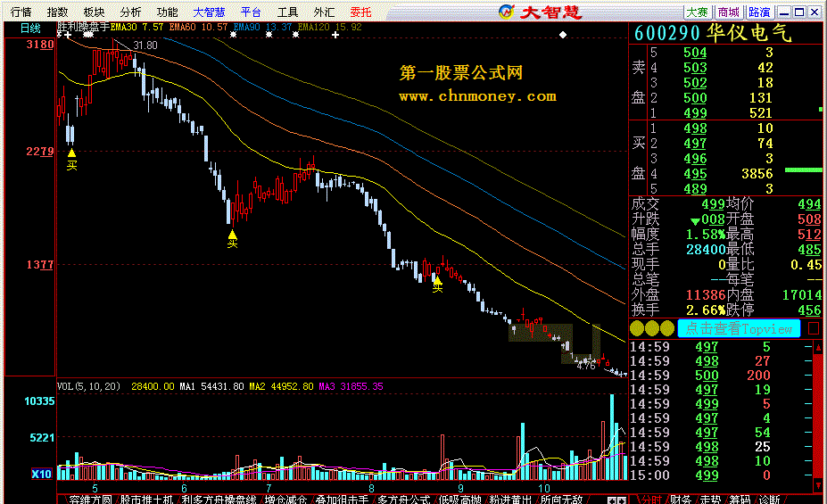Open the 平台 menu
827x504 pixels.
(251, 12)
